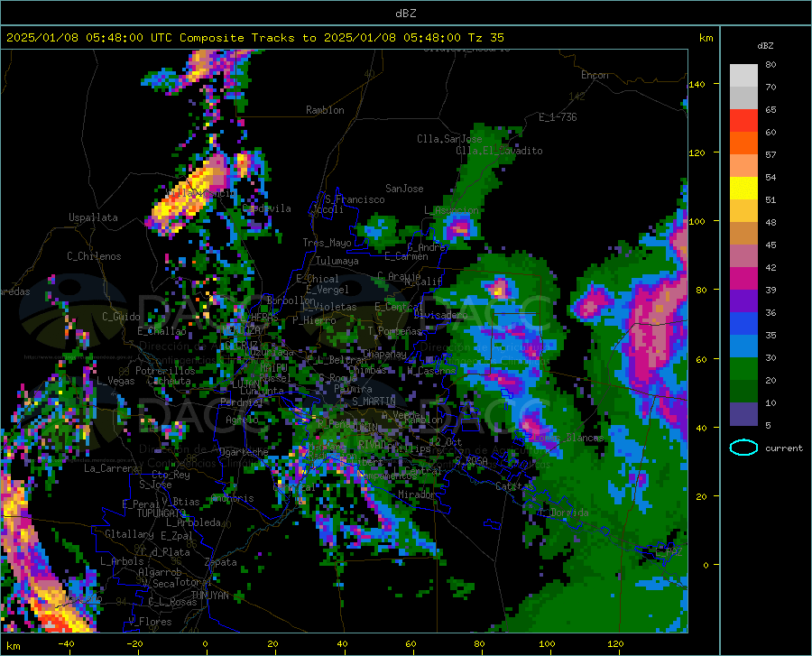Viewport: 812px width, 656px height.
Task: Choose the light blue 35–30 dBZ swatch
Action: [x=743, y=346]
